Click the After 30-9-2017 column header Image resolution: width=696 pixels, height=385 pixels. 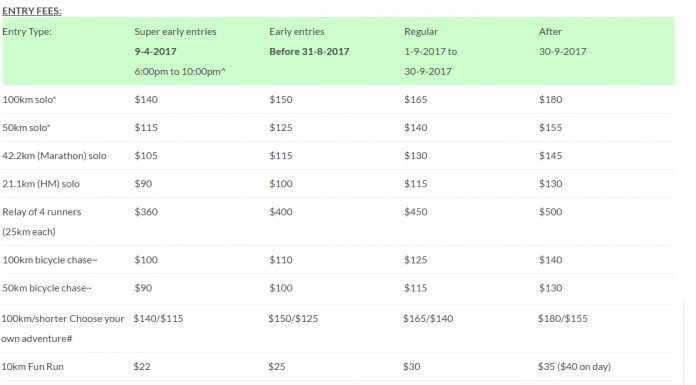point(562,41)
